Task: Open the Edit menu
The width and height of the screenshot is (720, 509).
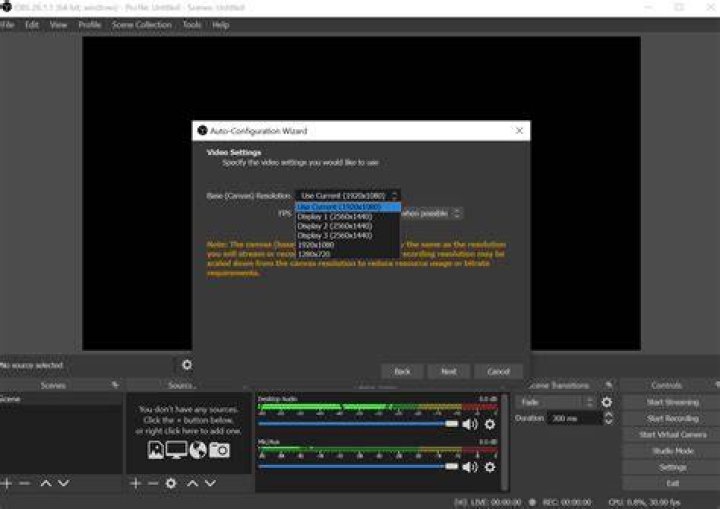Action: point(32,25)
